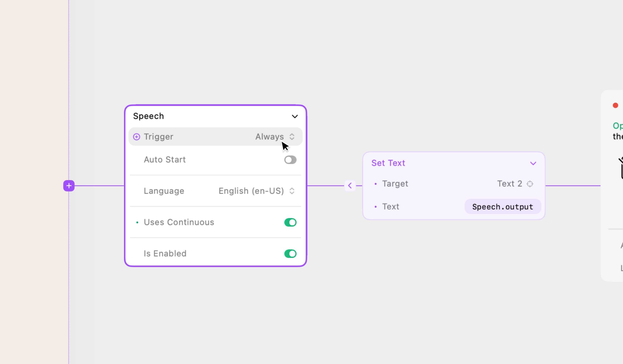Click the left arrow button before Set Text
The image size is (623, 364).
350,186
